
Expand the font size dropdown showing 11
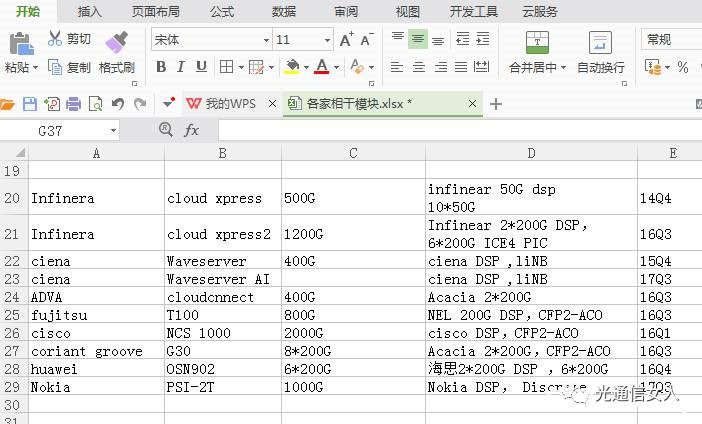click(327, 40)
